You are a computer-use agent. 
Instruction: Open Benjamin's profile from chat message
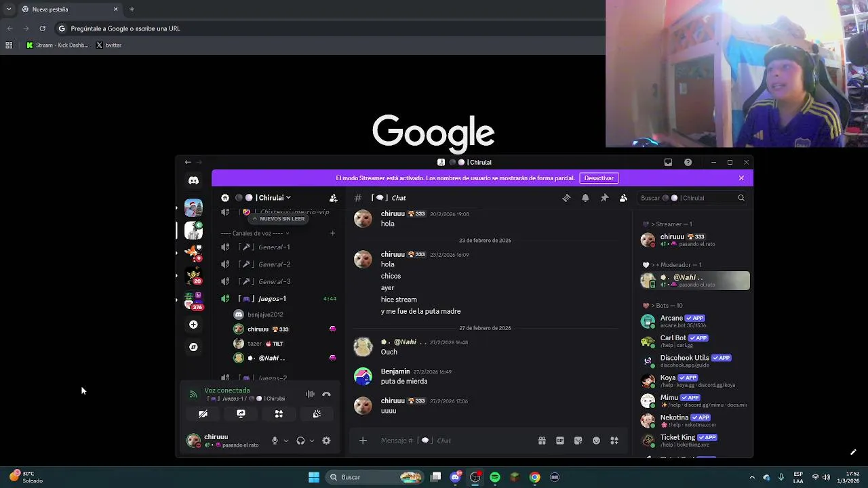tap(395, 371)
